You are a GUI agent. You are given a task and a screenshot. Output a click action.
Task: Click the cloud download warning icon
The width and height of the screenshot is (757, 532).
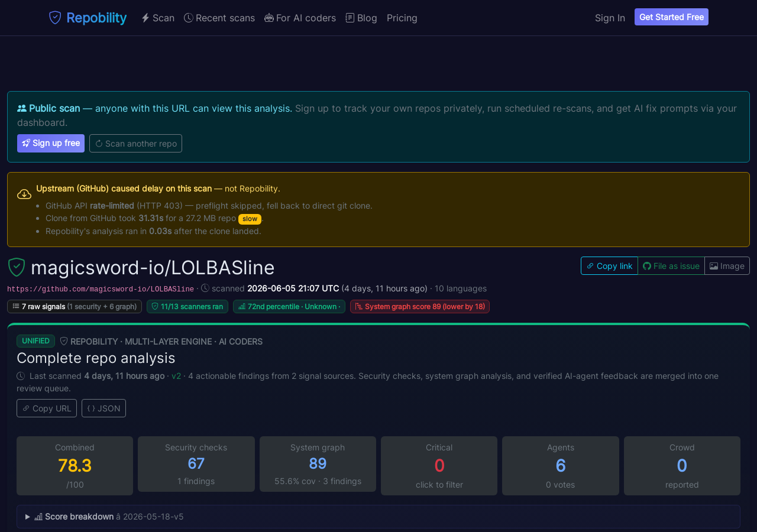click(x=24, y=194)
